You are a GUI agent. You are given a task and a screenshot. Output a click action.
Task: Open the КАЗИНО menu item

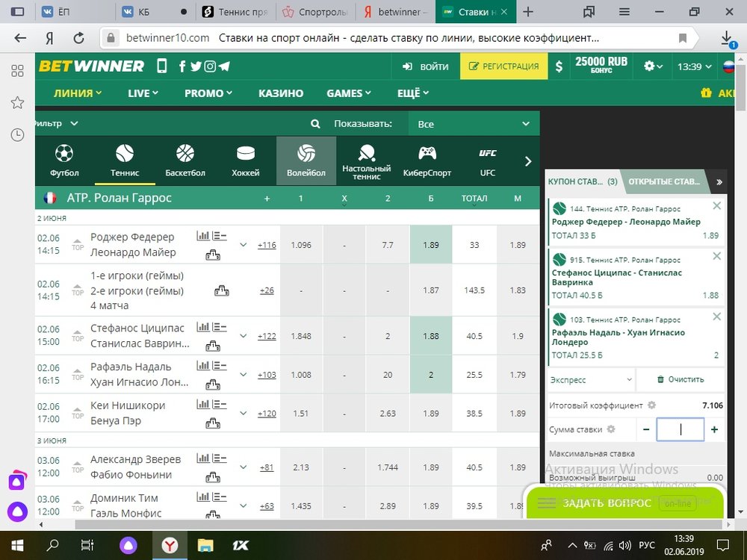pyautogui.click(x=281, y=93)
